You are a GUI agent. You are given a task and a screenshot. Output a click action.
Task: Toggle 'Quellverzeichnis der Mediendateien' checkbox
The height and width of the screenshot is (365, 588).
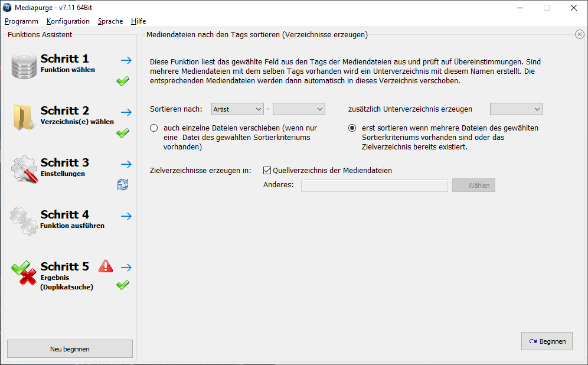[267, 171]
